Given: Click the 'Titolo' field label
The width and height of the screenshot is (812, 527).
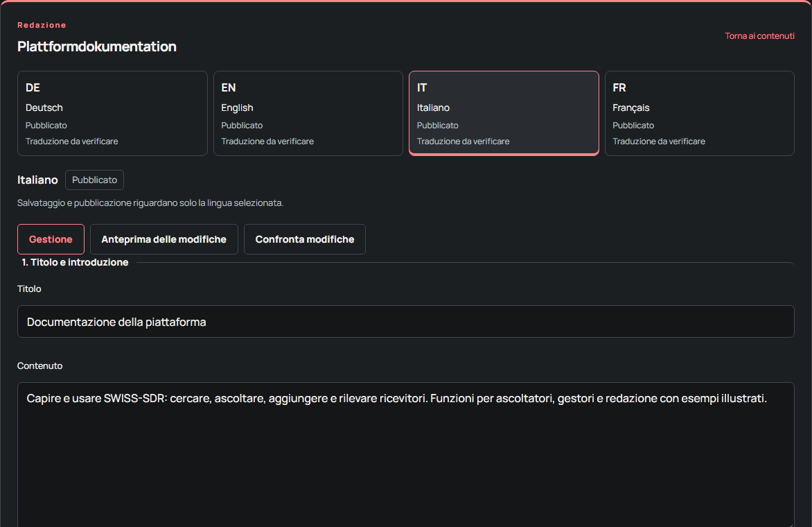Looking at the screenshot, I should (x=29, y=289).
